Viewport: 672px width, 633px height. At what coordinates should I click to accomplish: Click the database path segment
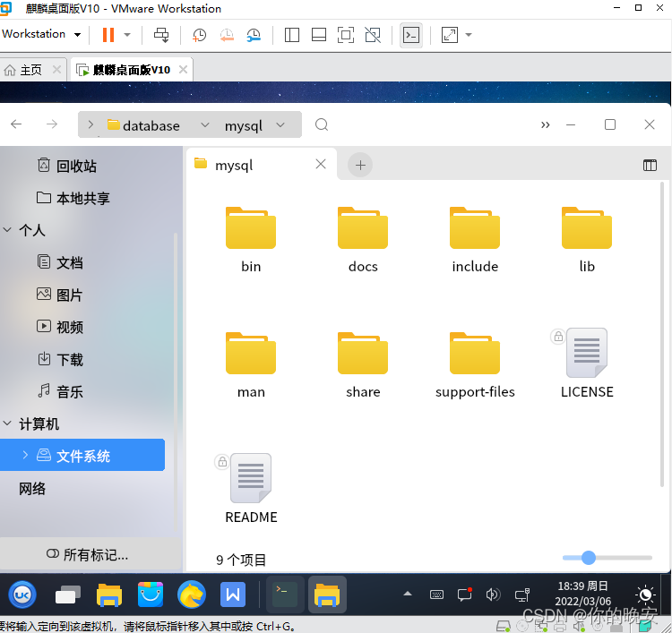(x=143, y=125)
